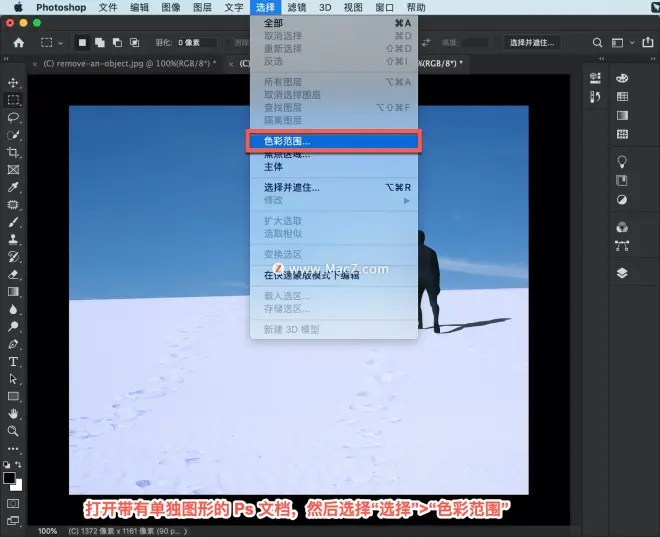Change the screen mode icon
This screenshot has width=660, height=537.
13,521
